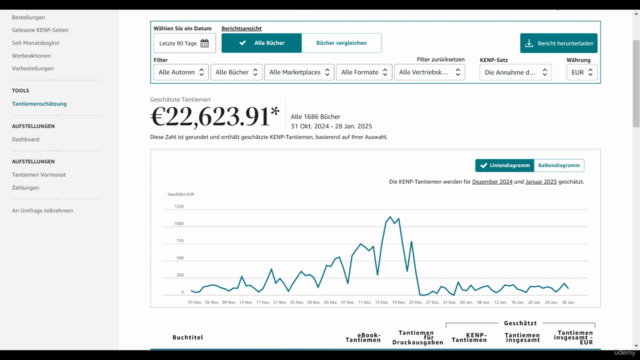
Task: Click Filter zurücksetzen link
Action: pyautogui.click(x=440, y=60)
